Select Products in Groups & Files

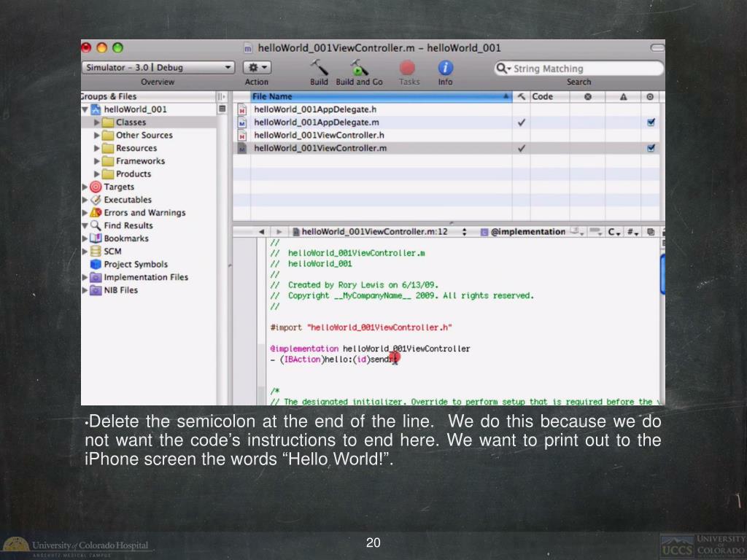(x=133, y=174)
